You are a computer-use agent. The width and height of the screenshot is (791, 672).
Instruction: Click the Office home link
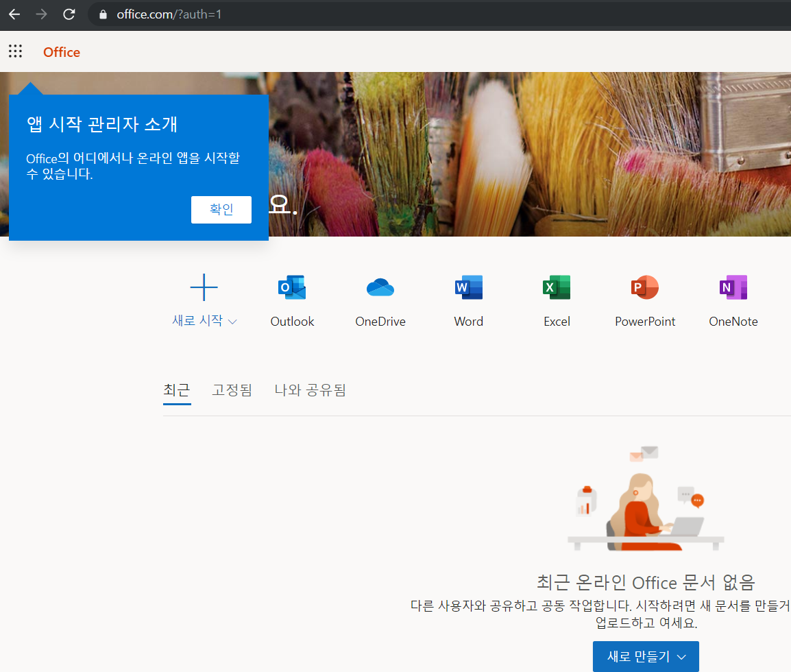pyautogui.click(x=61, y=51)
